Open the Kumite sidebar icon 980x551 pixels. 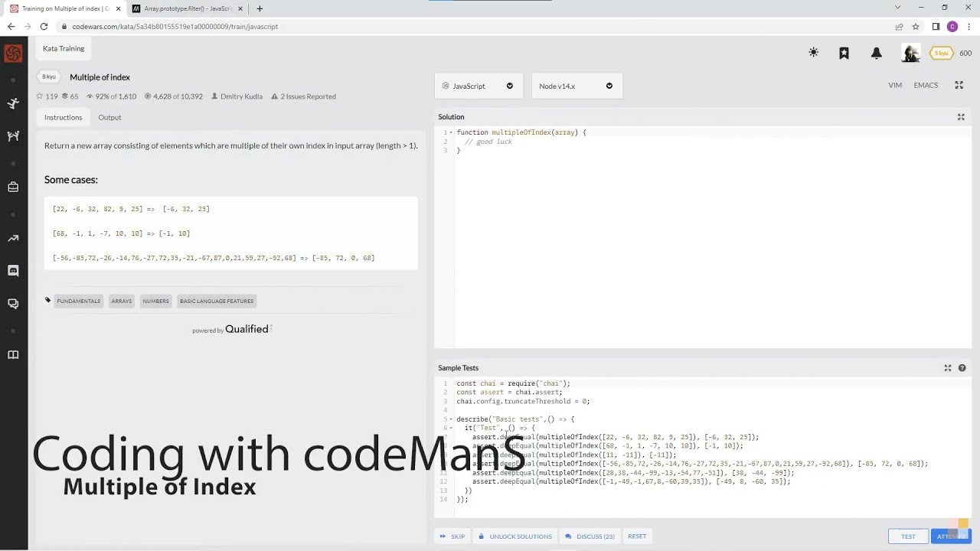[x=13, y=136]
